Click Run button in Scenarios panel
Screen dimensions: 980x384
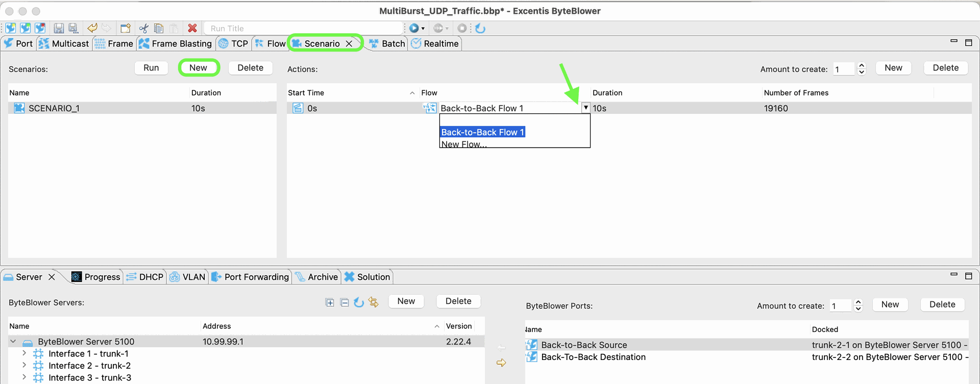coord(151,68)
